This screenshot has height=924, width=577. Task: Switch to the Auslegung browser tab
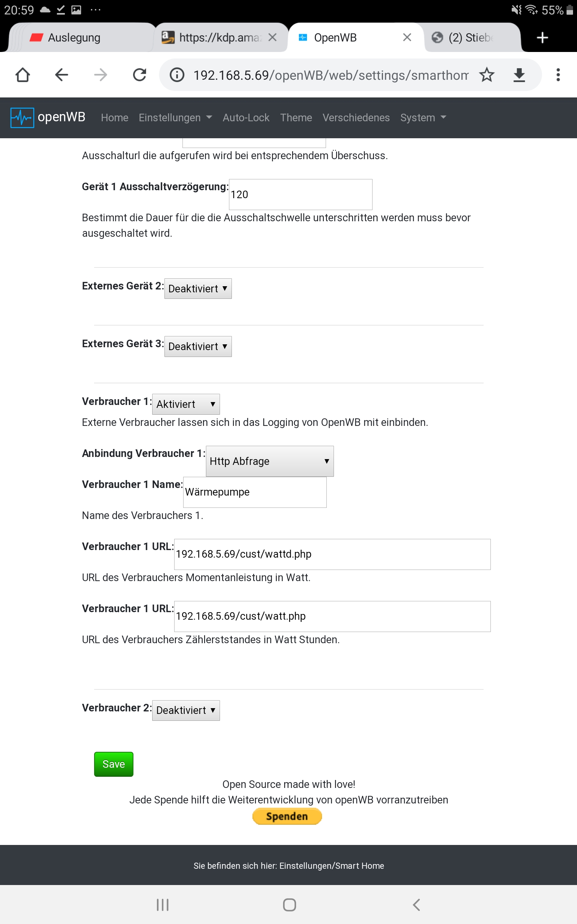pos(74,38)
